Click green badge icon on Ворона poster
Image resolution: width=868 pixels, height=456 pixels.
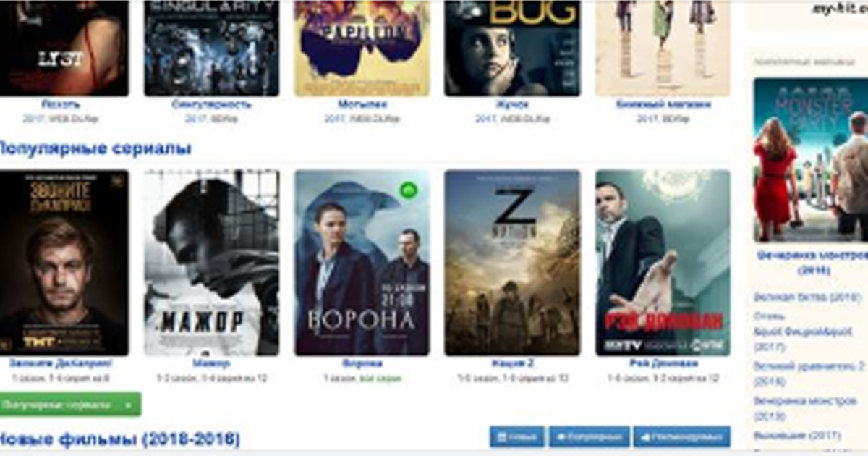click(409, 191)
